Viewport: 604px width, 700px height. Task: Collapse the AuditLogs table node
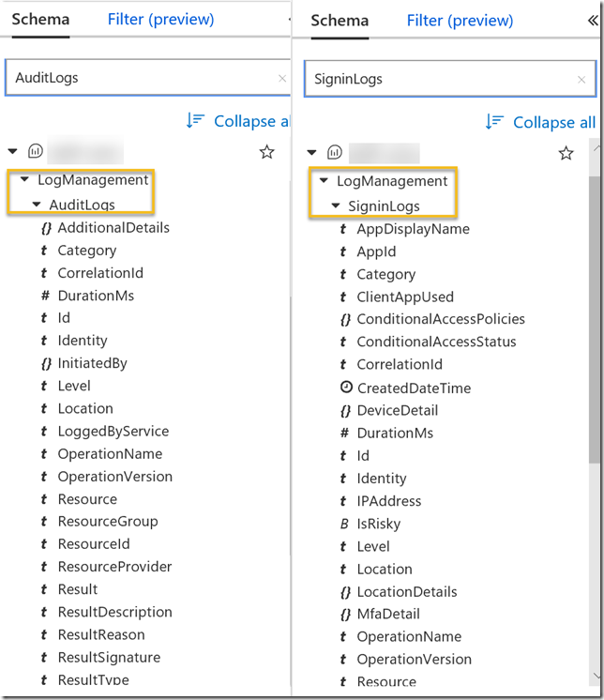click(37, 205)
